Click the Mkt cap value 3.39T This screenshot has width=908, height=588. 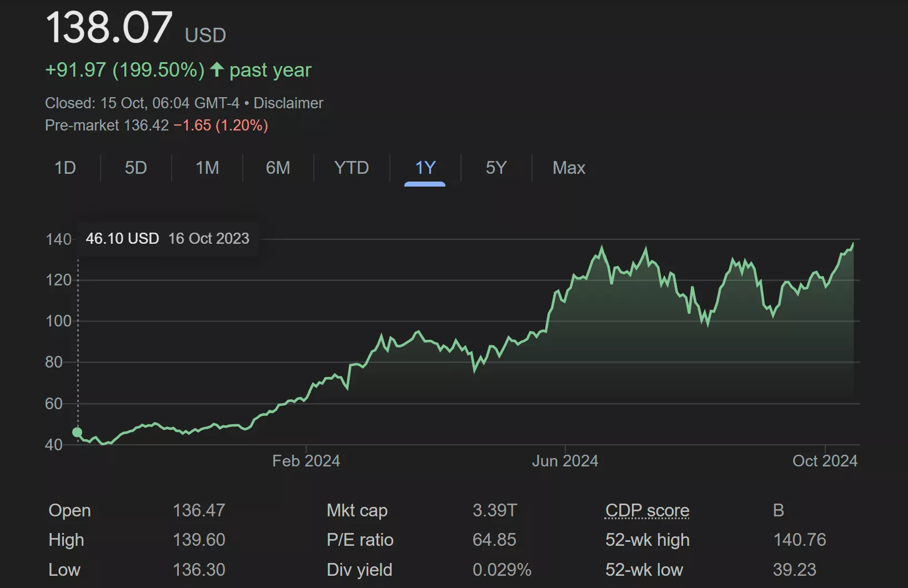[x=494, y=510]
